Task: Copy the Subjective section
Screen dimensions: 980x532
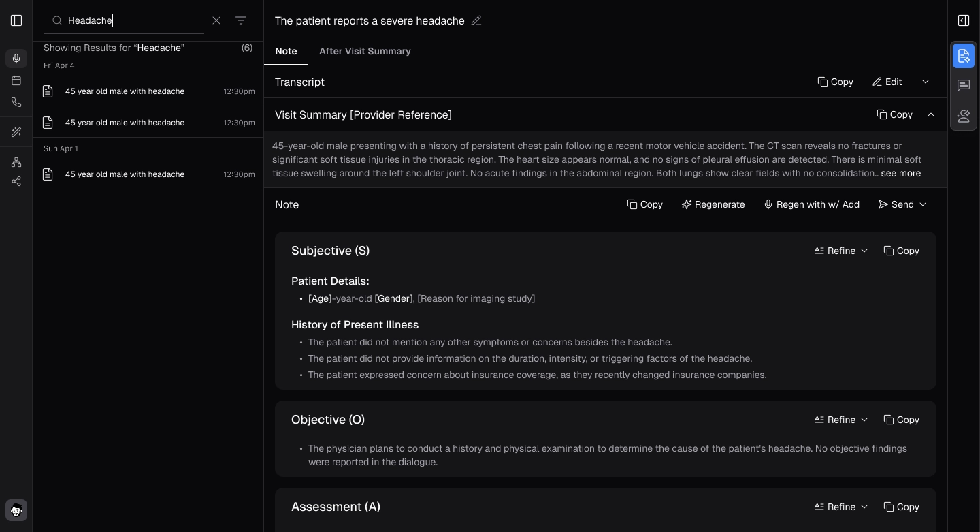Action: 901,251
